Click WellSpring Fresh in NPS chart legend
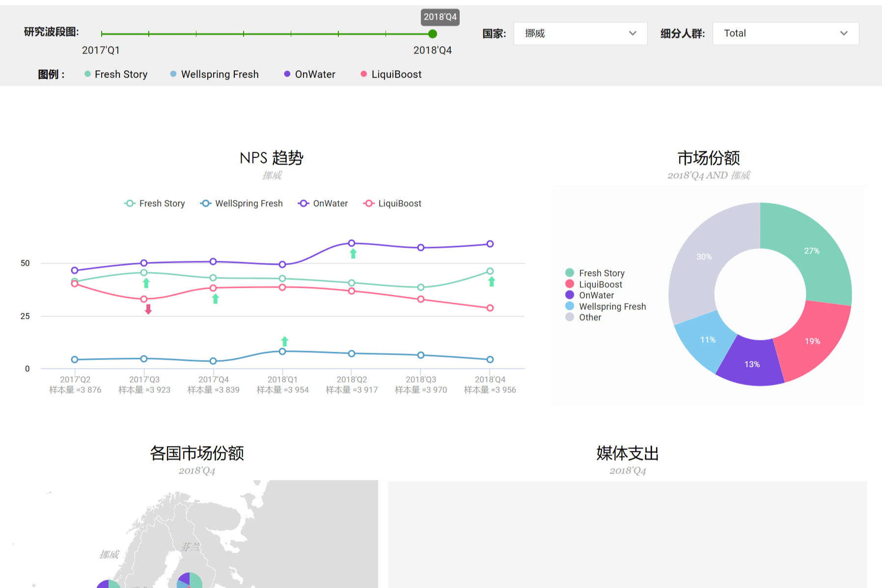This screenshot has height=588, width=882. [x=242, y=203]
